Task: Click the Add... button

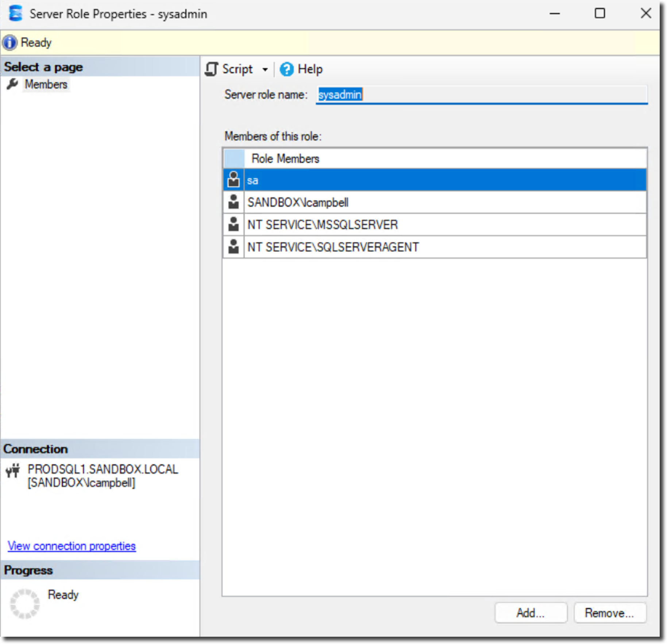Action: [x=531, y=613]
